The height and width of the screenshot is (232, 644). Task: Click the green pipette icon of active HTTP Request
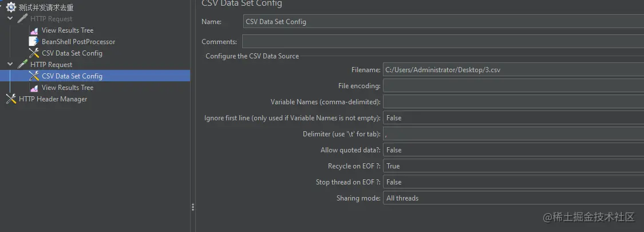pos(22,65)
